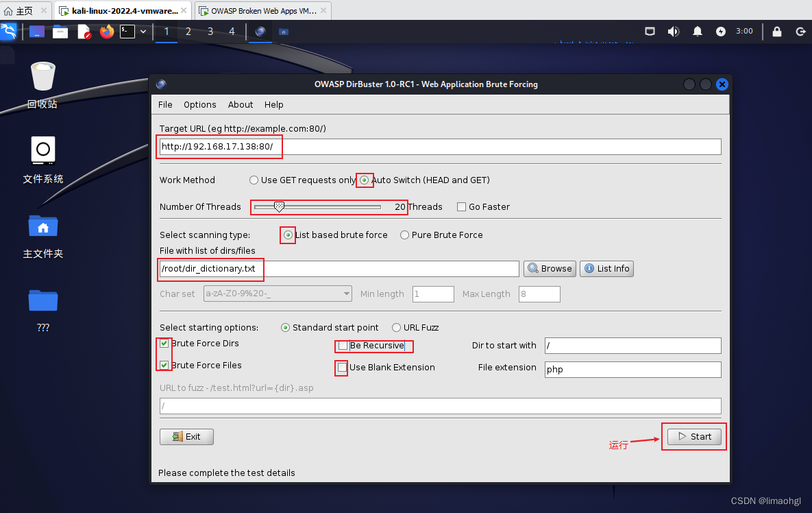Click the Start button
The image size is (812, 513).
click(x=694, y=437)
